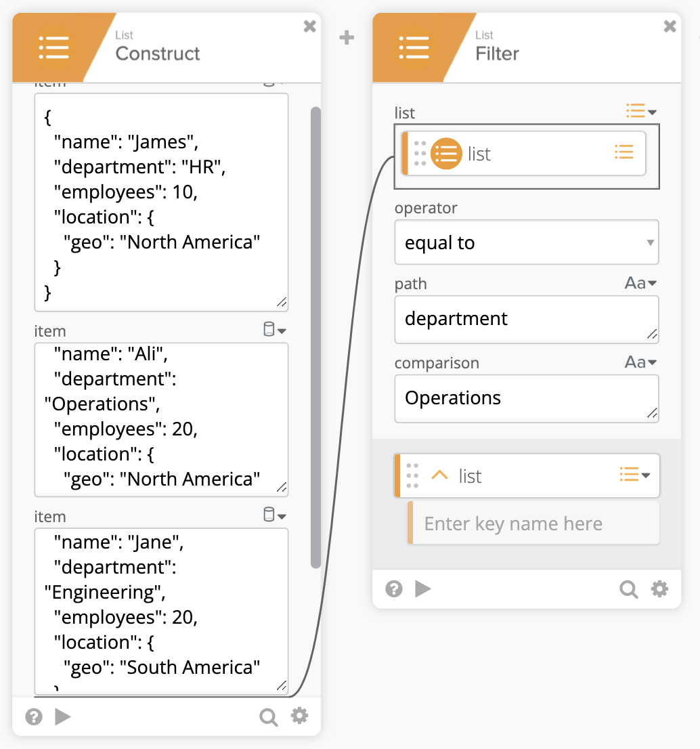The height and width of the screenshot is (749, 700).
Task: Run the Filter card with play button
Action: (423, 589)
